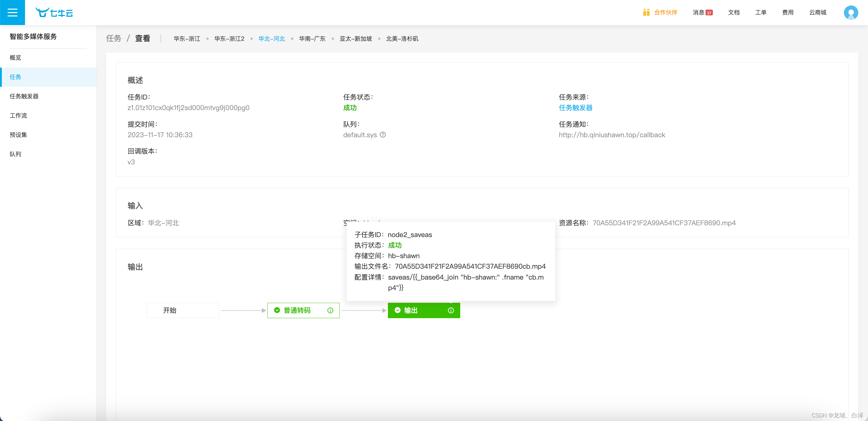Click the check icon on 普通转码 node

tap(277, 310)
